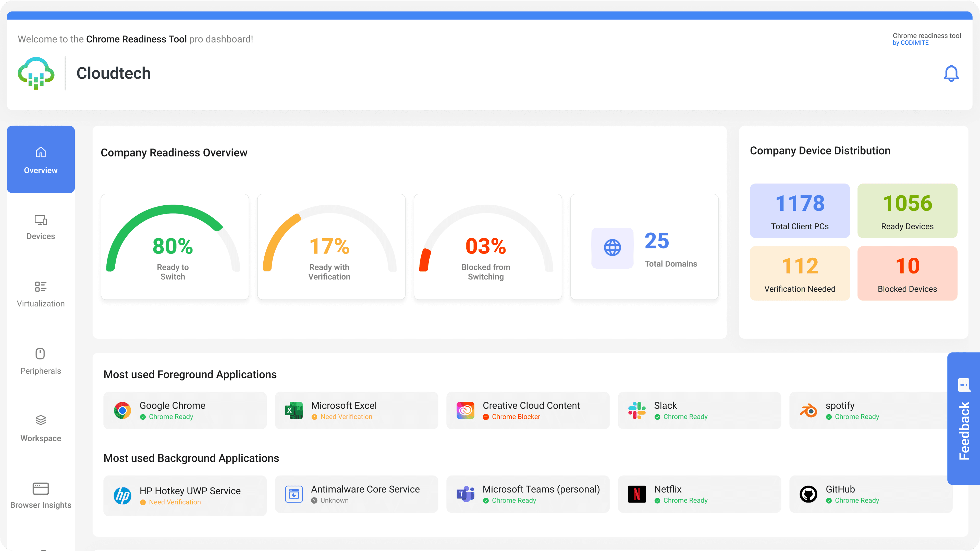Click Chrome Blocker red status icon
Image resolution: width=980 pixels, height=551 pixels.
[x=486, y=417]
